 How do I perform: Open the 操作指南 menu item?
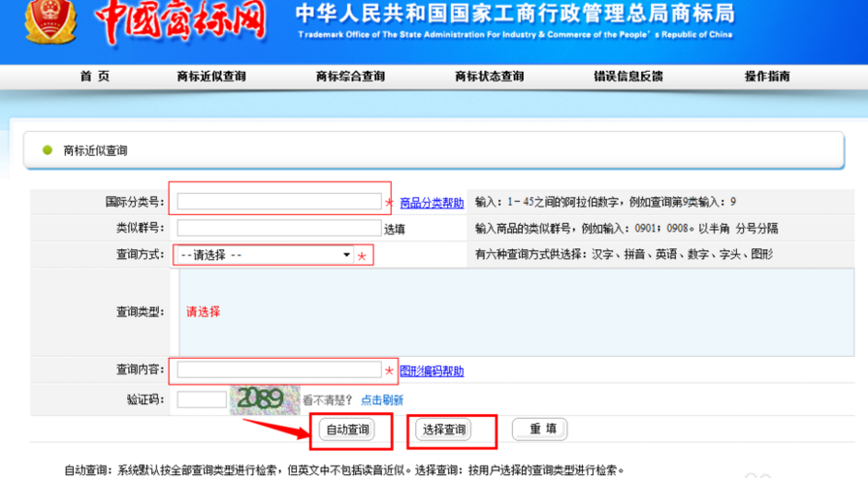click(x=767, y=77)
